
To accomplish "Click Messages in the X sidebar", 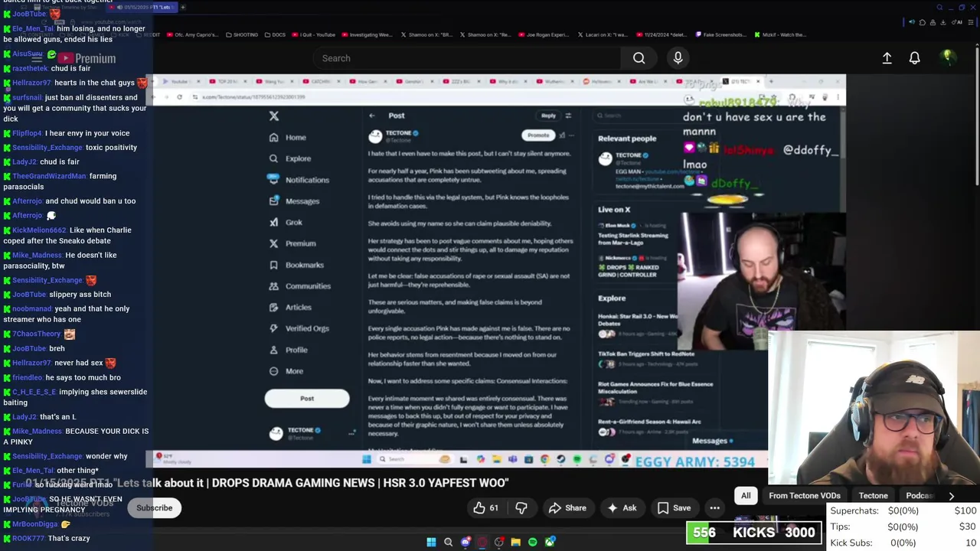I will pos(294,201).
